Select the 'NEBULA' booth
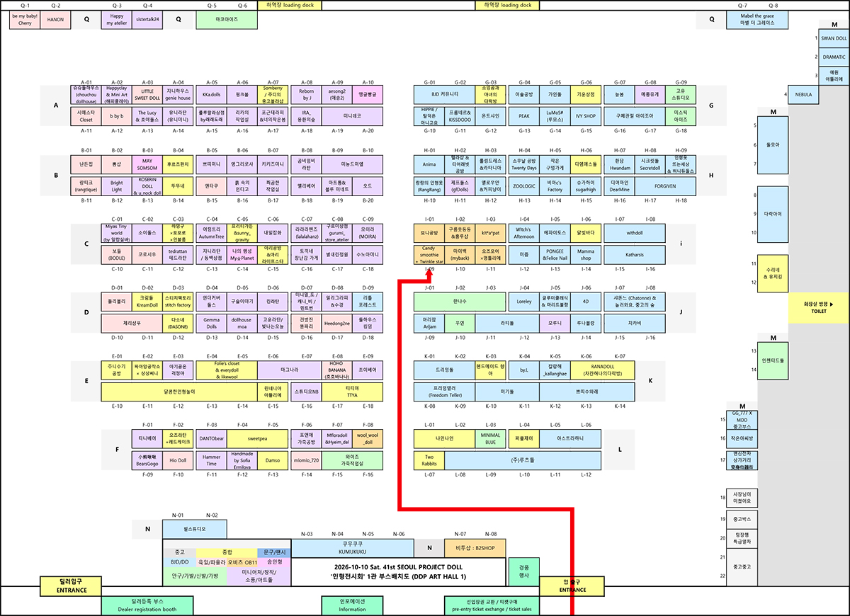Image resolution: width=850 pixels, height=616 pixels. (804, 93)
